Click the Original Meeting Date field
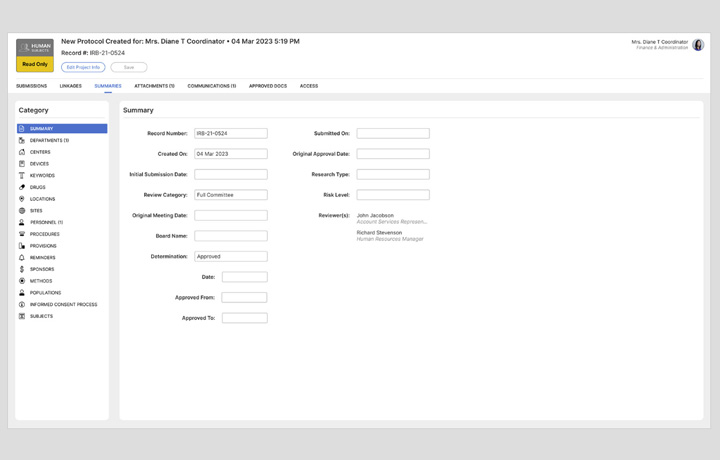The width and height of the screenshot is (720, 460). [231, 215]
